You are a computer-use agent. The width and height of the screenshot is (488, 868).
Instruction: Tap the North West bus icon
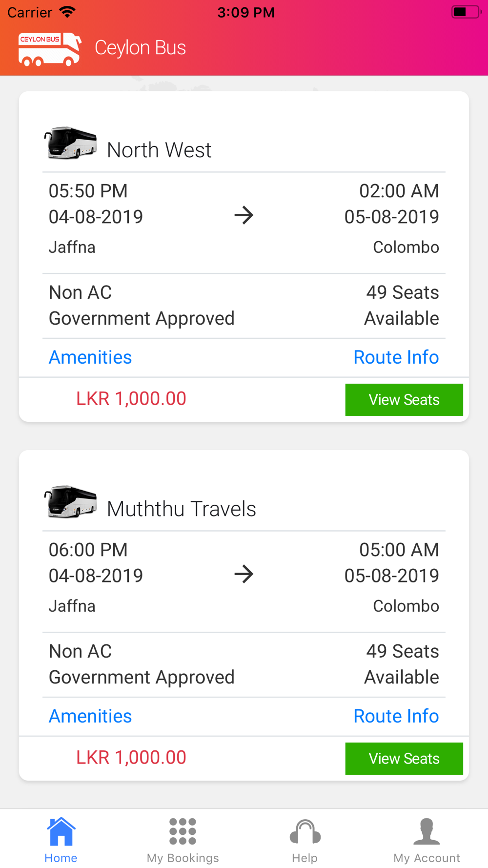[71, 143]
